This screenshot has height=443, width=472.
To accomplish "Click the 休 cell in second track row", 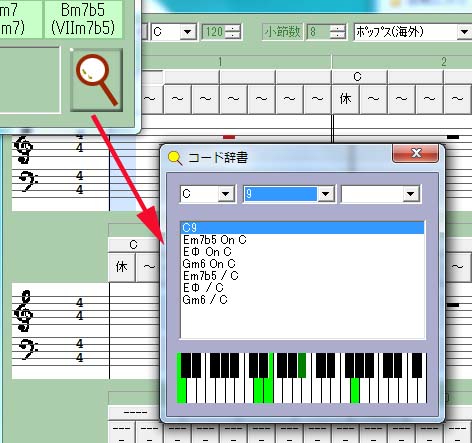I will [122, 267].
